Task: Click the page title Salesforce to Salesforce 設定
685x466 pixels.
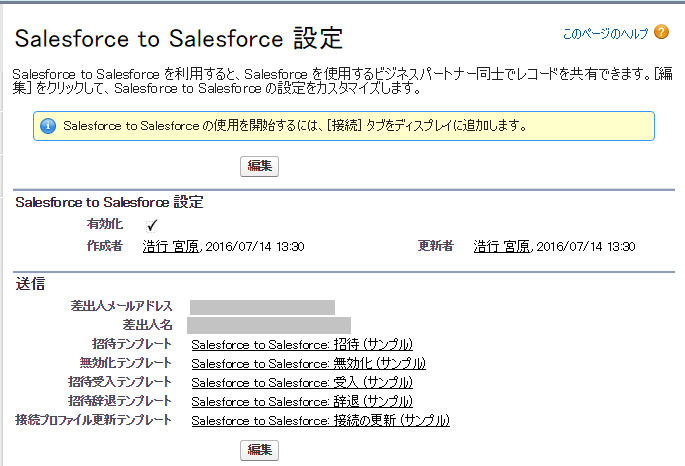Action: 179,38
